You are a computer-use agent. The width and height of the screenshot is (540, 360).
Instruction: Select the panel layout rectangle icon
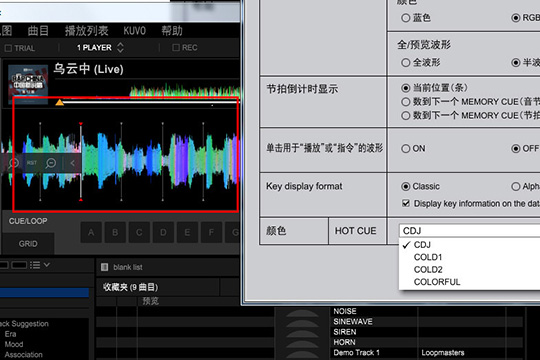(19, 265)
